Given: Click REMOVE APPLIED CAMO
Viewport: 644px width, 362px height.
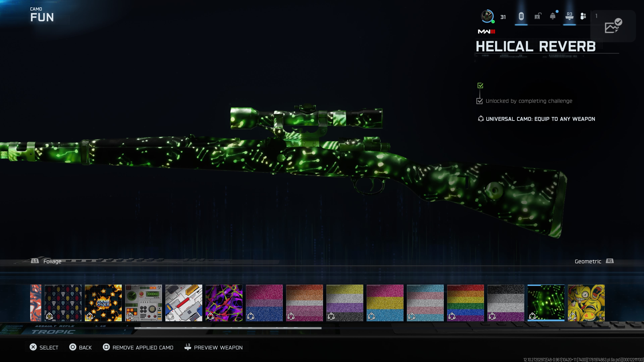Looking at the screenshot, I should [143, 348].
